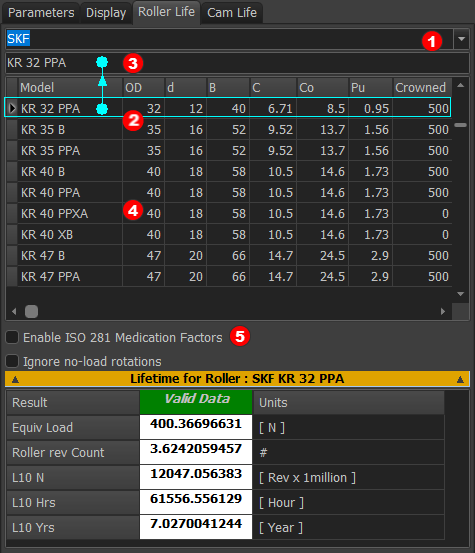This screenshot has width=475, height=553.
Task: Grab the horizontal scrollbar thumb
Action: [31, 311]
